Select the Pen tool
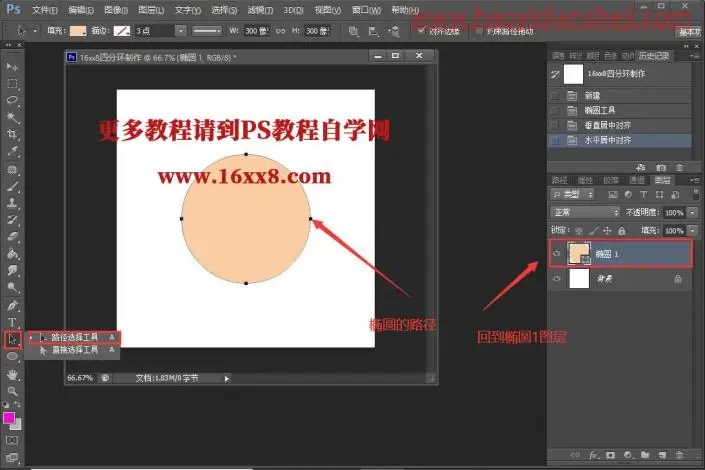Viewport: 705px width, 470px height. click(x=12, y=306)
